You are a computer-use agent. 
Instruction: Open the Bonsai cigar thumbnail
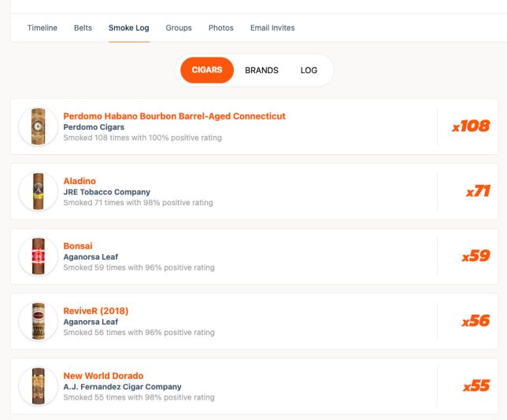[38, 256]
